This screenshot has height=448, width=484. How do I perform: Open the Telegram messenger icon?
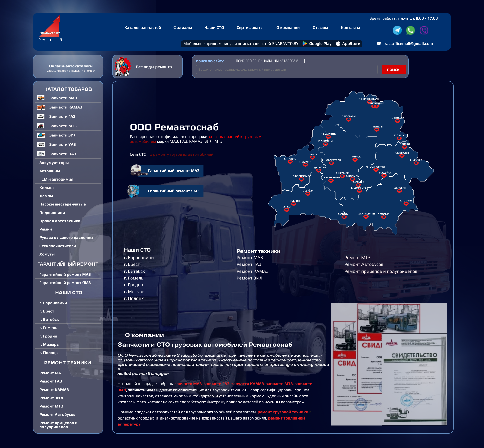(x=397, y=31)
